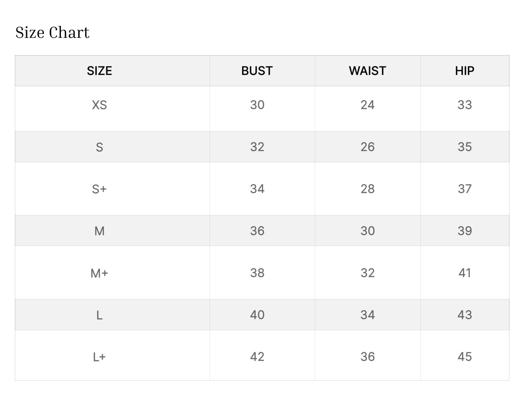Viewport: 524px width, 420px height.
Task: Click the M hip value 39
Action: click(x=464, y=231)
